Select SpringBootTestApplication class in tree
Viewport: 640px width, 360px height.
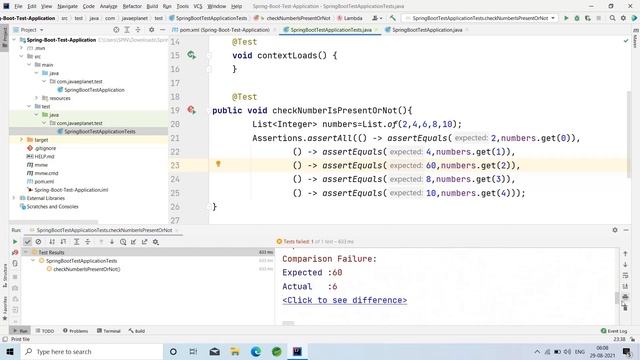(94, 90)
